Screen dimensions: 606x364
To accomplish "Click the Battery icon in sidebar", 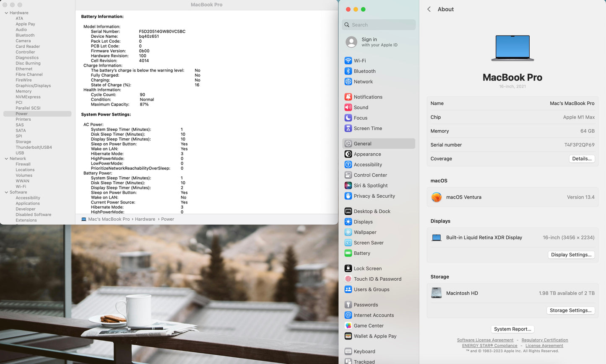I will [x=348, y=253].
